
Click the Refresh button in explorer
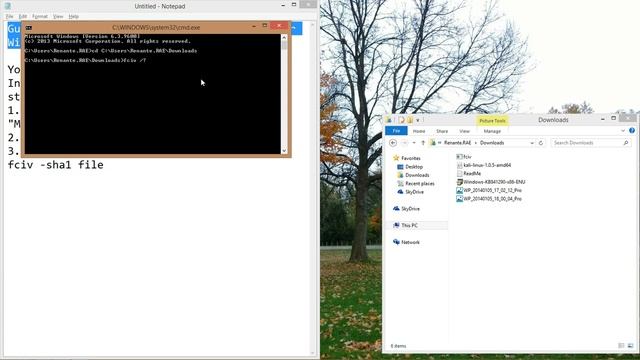point(541,143)
